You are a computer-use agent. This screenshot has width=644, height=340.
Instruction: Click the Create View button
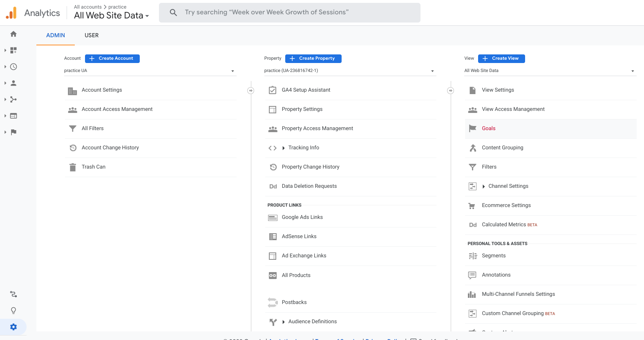[x=501, y=59]
